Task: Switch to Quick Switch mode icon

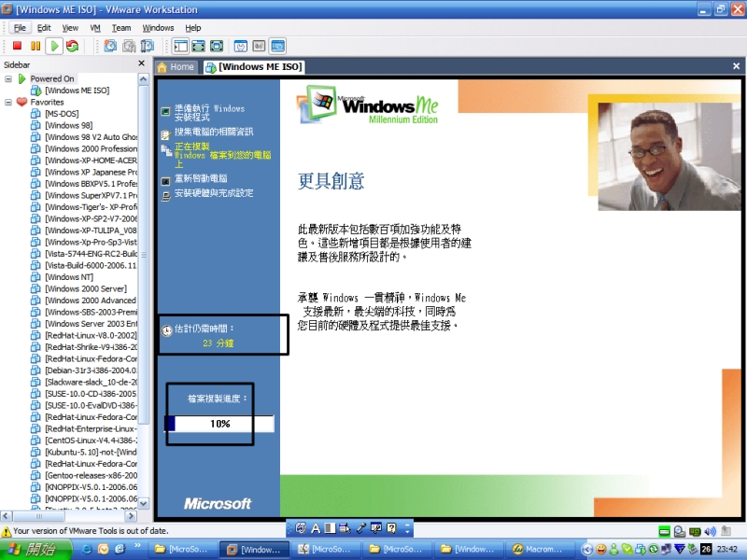Action: (198, 46)
